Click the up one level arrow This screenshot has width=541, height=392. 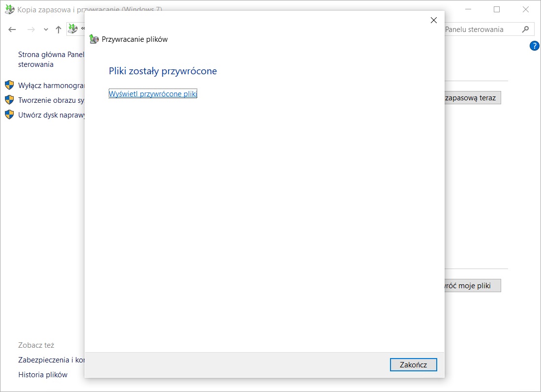[59, 30]
